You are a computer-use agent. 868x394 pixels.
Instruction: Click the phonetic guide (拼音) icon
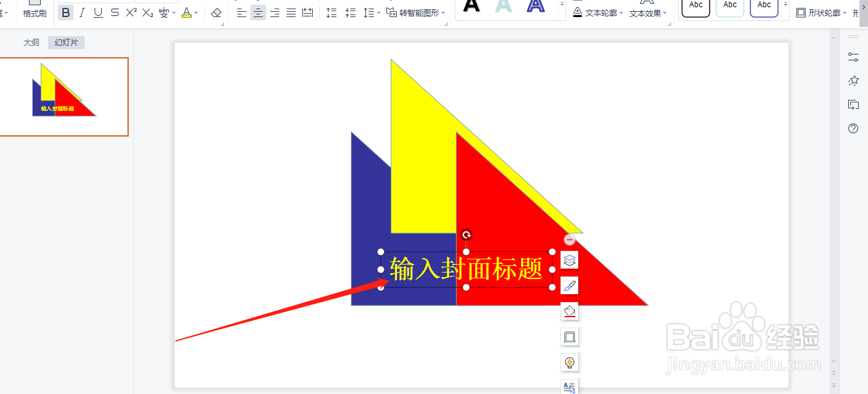coord(164,12)
